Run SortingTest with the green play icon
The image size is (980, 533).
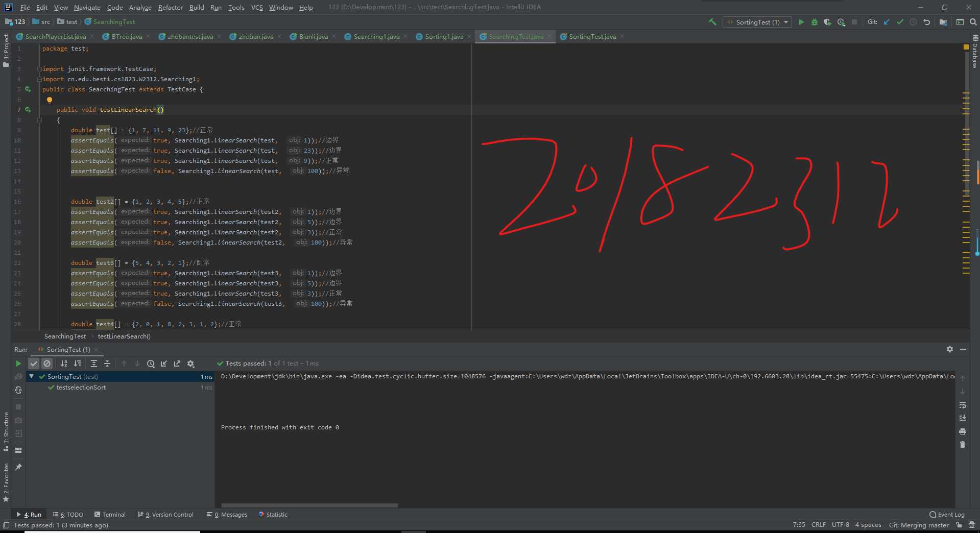click(801, 22)
